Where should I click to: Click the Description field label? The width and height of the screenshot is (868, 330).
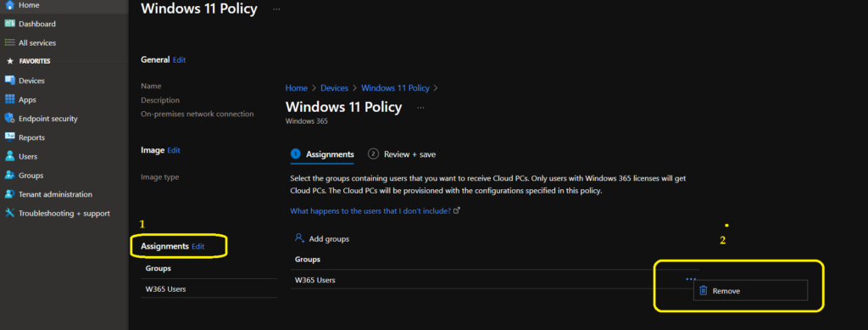click(x=160, y=100)
